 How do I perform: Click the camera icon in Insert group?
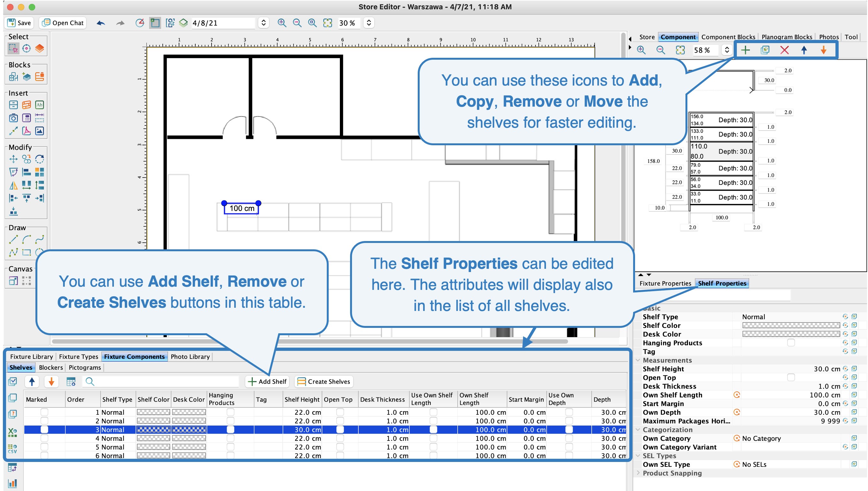click(13, 118)
